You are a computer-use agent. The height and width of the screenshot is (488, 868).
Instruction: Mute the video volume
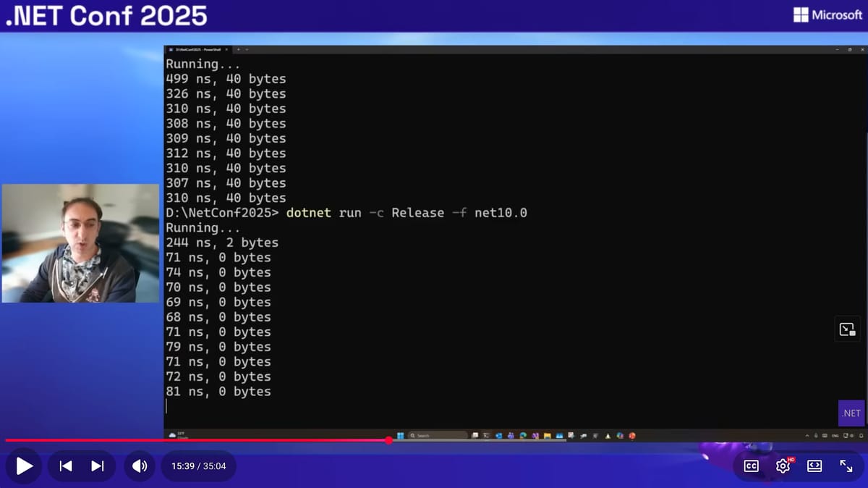click(140, 466)
